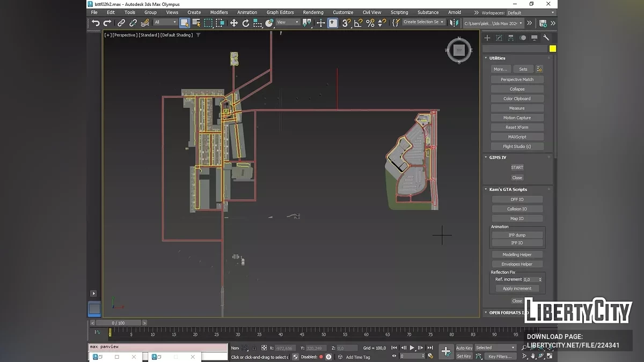Click the Unlink Selection icon

(x=133, y=23)
